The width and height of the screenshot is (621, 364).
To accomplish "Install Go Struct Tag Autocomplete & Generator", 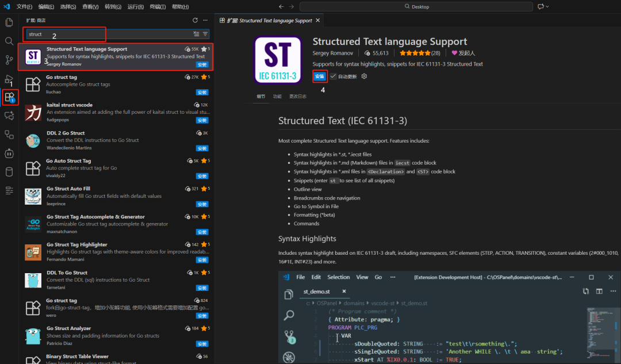I will (x=202, y=232).
